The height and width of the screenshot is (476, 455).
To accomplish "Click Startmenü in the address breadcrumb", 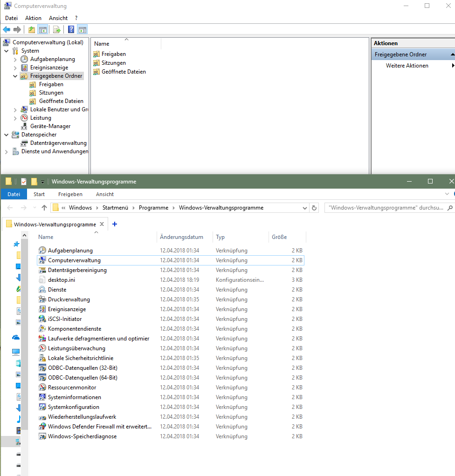I will pyautogui.click(x=115, y=208).
